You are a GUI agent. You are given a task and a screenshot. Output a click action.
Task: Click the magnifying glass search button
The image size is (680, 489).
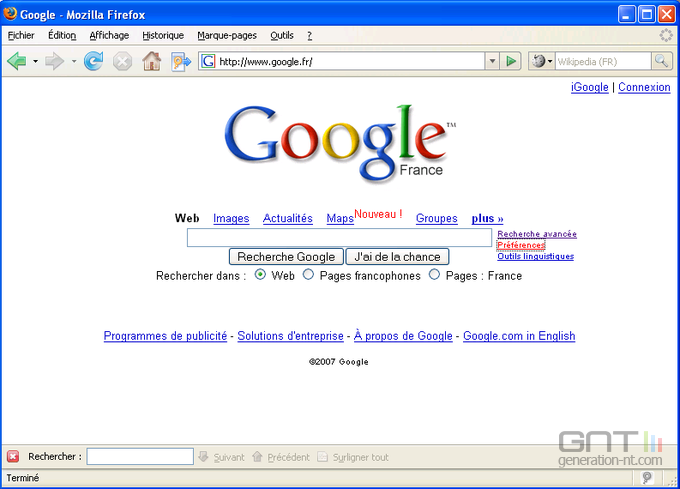(661, 61)
